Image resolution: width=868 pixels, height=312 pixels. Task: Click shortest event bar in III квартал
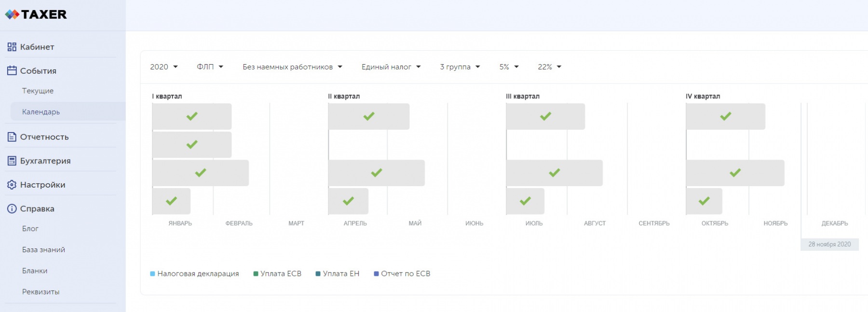coord(525,201)
